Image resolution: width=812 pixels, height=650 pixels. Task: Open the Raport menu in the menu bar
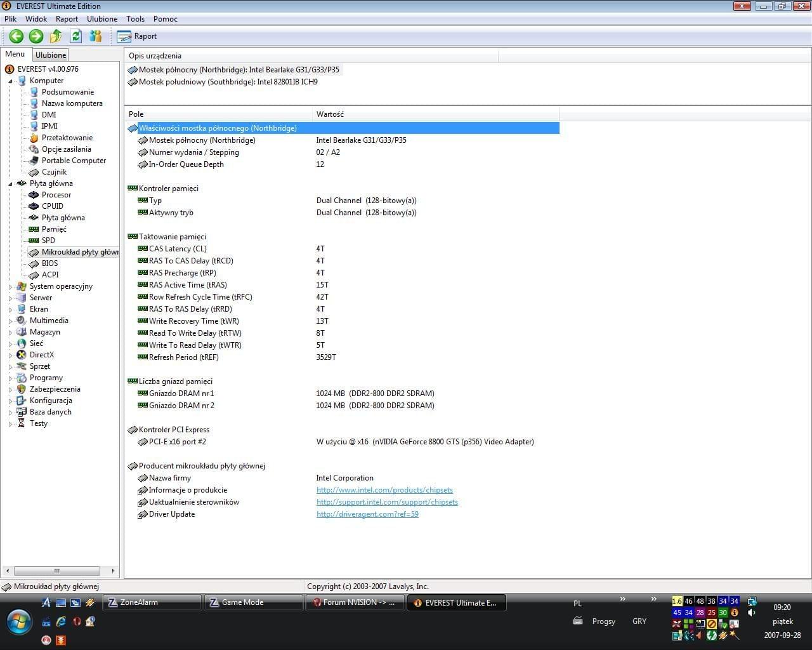pyautogui.click(x=67, y=19)
